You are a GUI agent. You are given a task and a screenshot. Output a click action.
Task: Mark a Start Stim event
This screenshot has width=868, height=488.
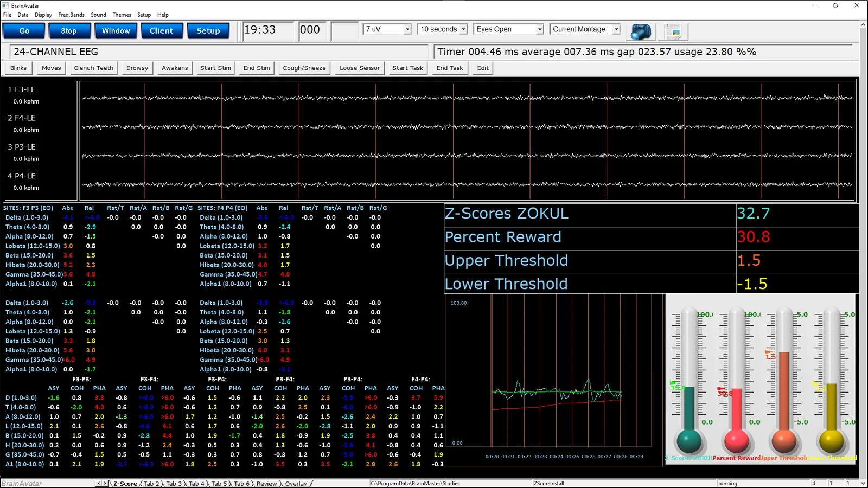coord(215,68)
